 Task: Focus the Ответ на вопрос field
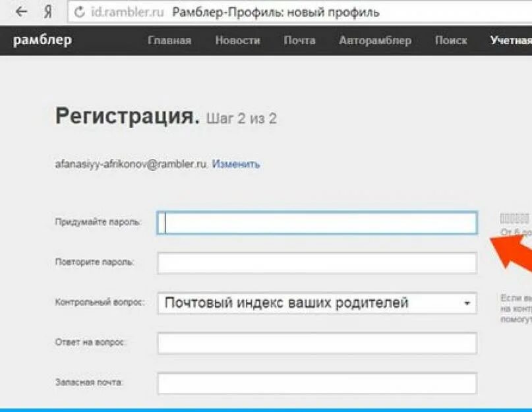click(x=317, y=343)
